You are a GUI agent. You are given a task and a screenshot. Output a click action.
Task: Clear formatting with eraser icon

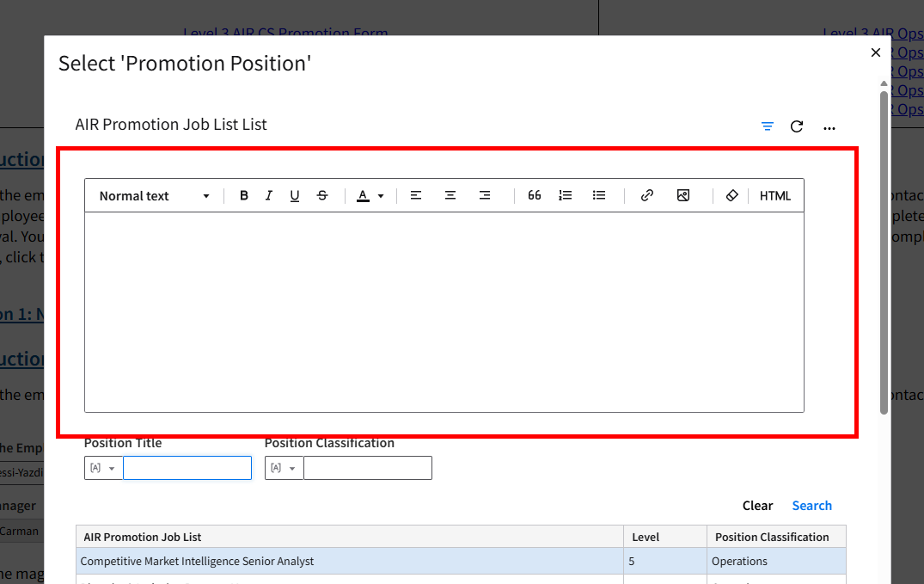731,195
